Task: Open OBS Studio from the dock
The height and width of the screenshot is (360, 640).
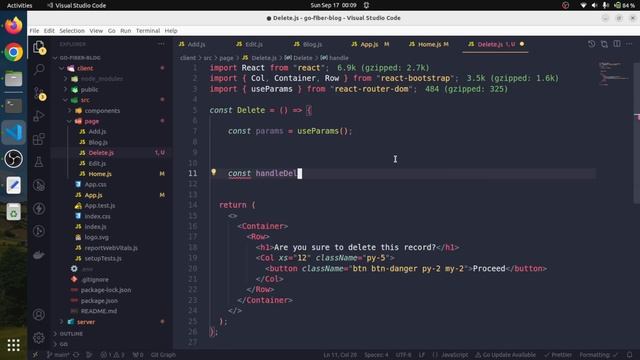Action: [13, 159]
